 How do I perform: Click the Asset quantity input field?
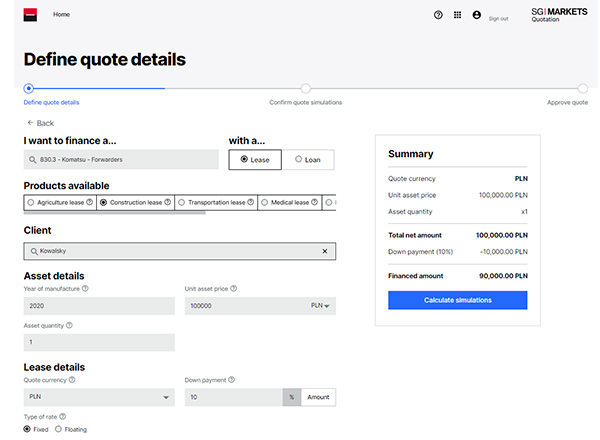(x=98, y=342)
